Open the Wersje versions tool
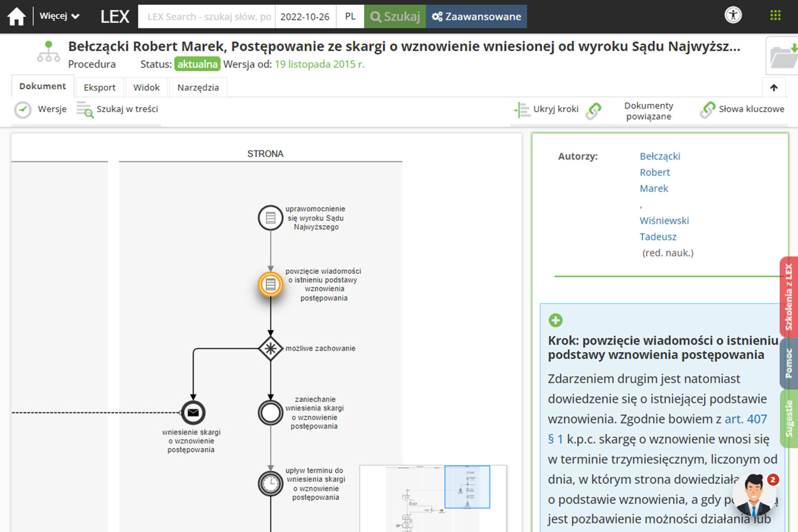The width and height of the screenshot is (798, 532). [41, 109]
